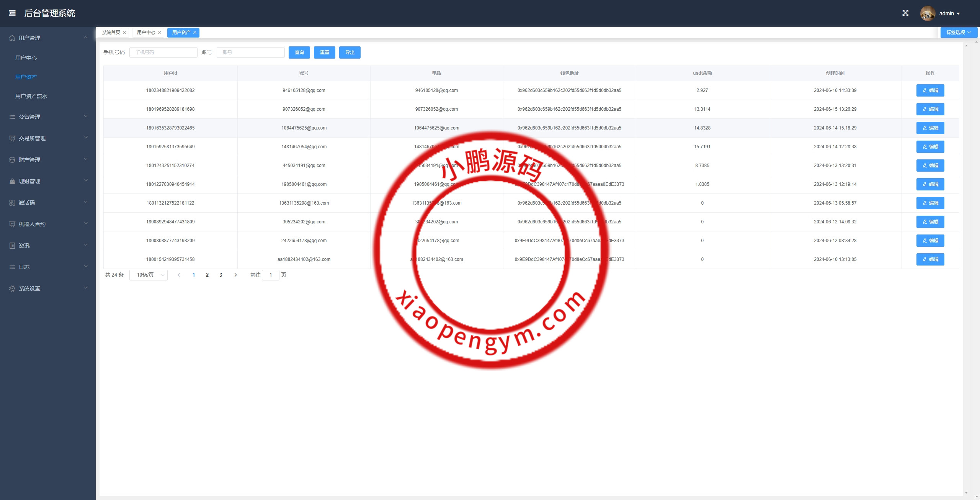Edit the user 946105128@qq.com row
Screen dimensions: 980x500
[x=930, y=90]
